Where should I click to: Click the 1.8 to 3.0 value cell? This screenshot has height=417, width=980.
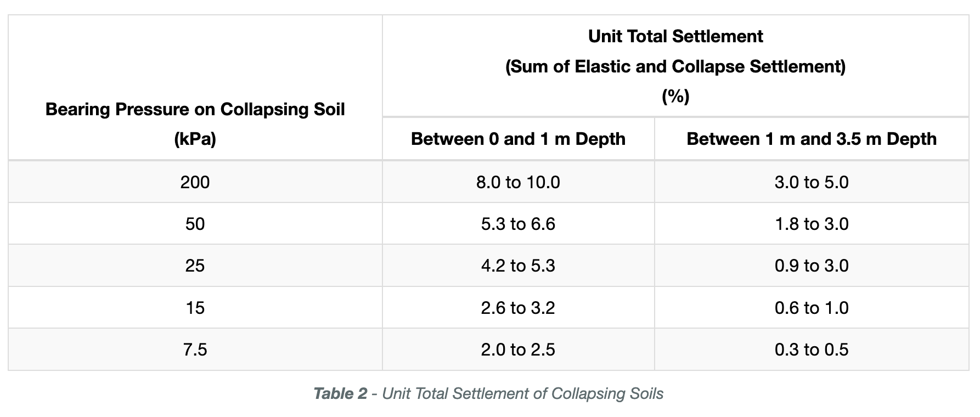click(812, 223)
